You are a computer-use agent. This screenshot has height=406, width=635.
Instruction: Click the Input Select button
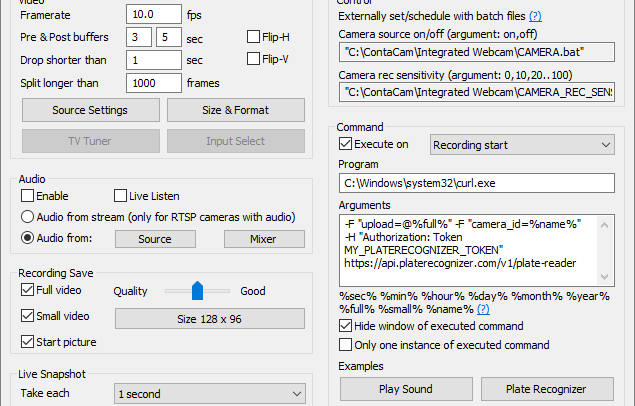(236, 141)
